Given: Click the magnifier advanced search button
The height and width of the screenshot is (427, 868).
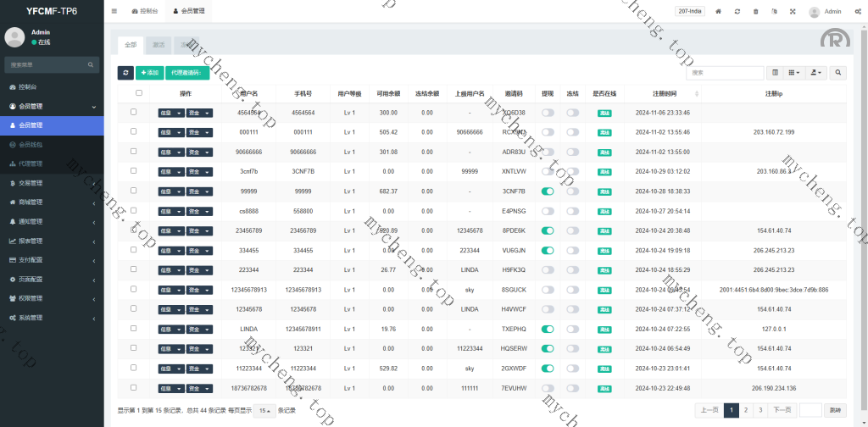Looking at the screenshot, I should pos(838,73).
